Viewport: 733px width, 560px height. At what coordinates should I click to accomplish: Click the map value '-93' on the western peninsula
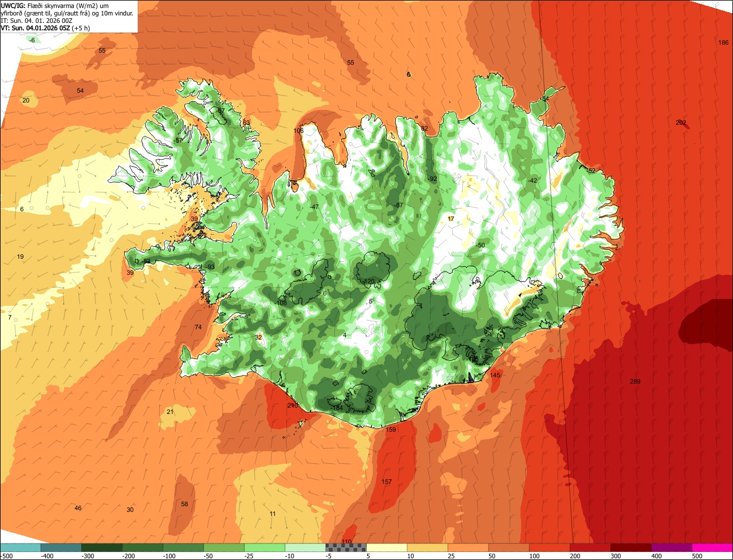click(x=211, y=267)
